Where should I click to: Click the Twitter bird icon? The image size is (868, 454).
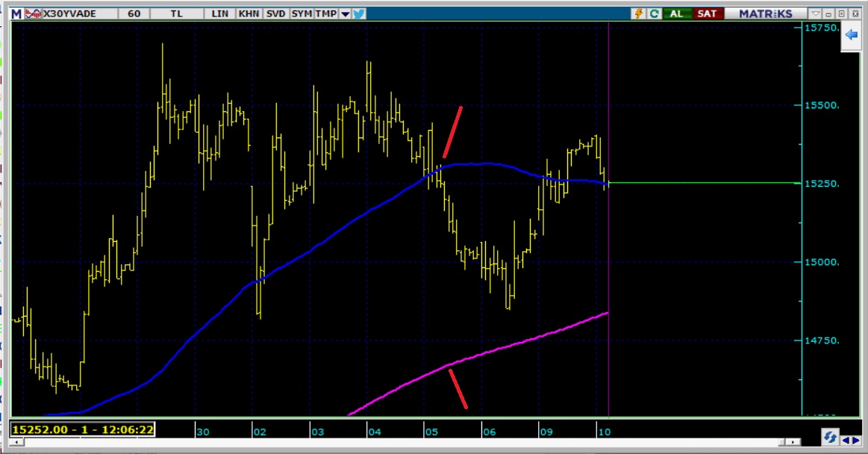359,13
